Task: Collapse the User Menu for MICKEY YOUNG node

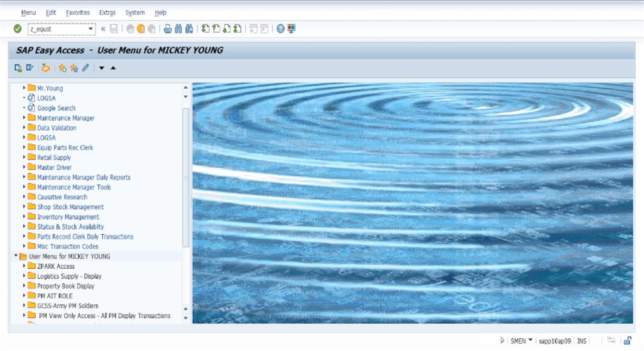Action: (x=15, y=256)
